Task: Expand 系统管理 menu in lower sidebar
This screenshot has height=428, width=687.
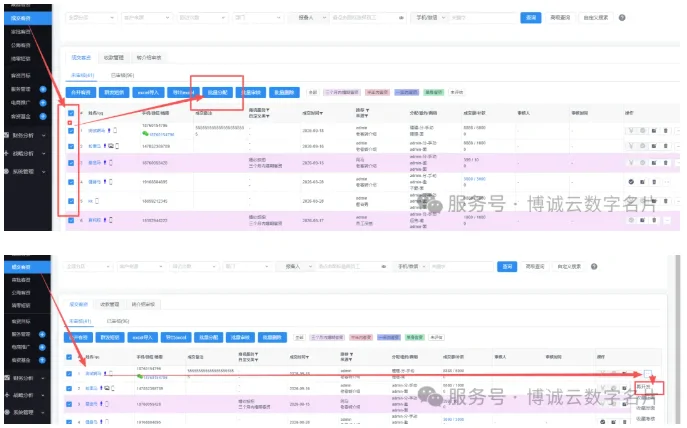Action: pyautogui.click(x=25, y=412)
